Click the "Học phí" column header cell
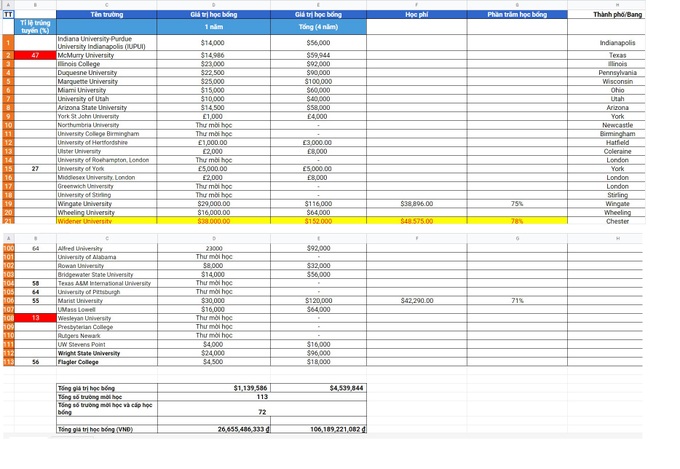Viewport: 680px width, 469px height. coord(417,14)
